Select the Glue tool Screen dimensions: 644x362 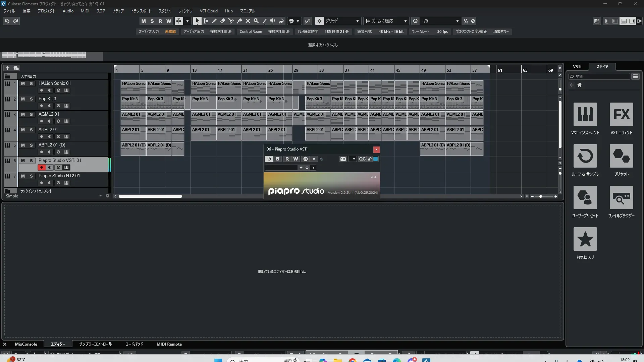(x=239, y=21)
